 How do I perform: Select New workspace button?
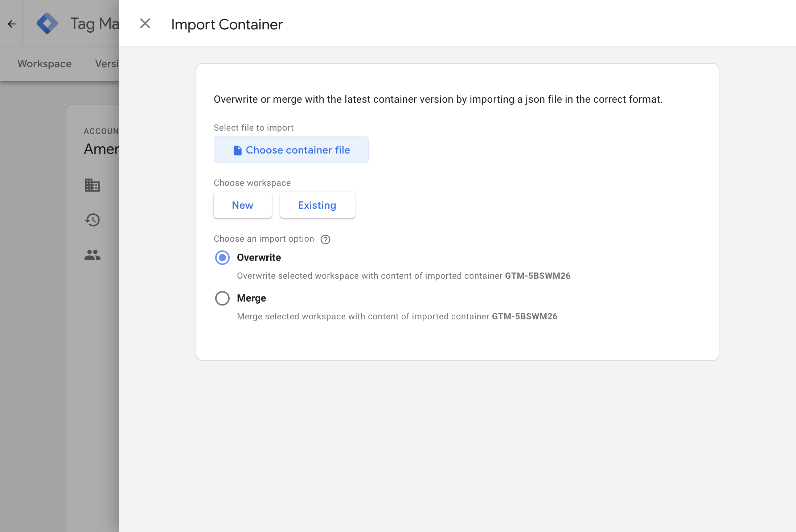[243, 205]
